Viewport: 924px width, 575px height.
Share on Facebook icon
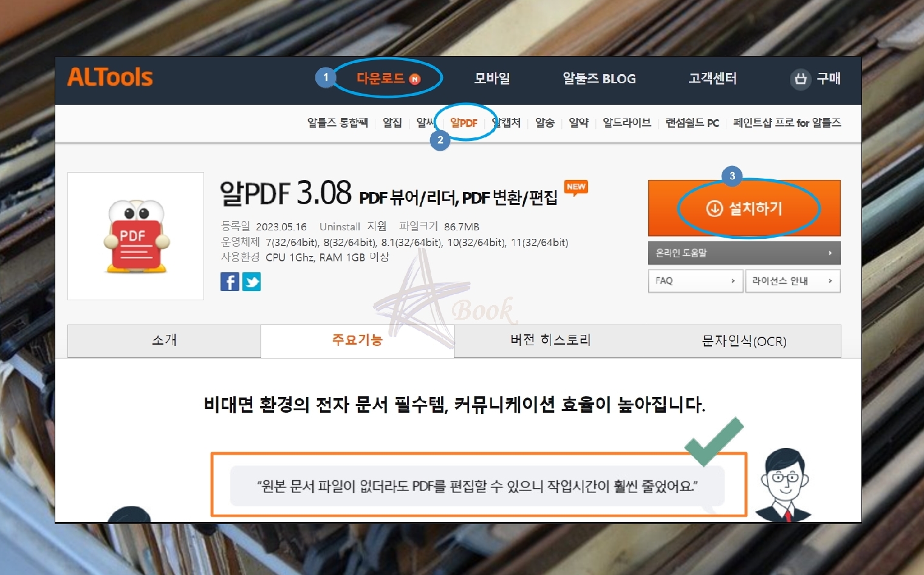pyautogui.click(x=230, y=282)
